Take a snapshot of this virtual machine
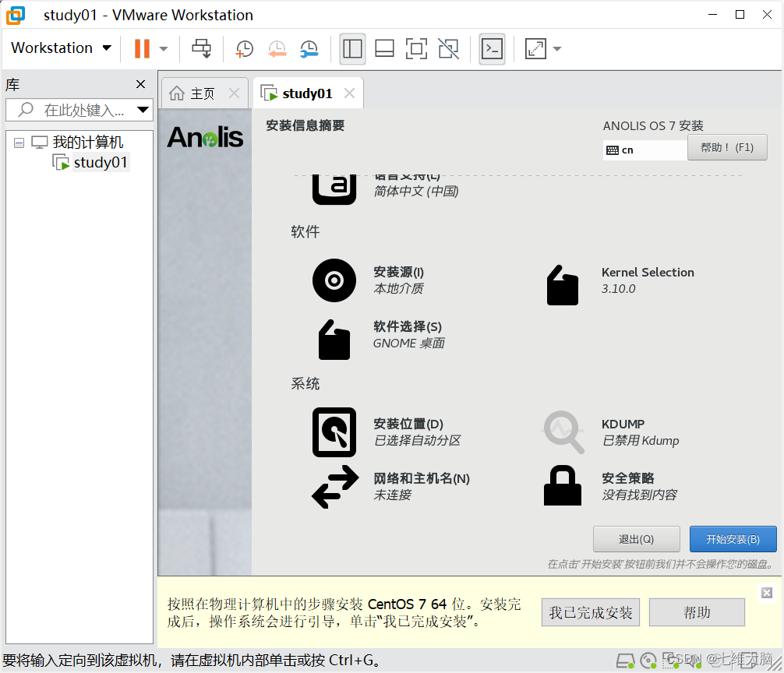The height and width of the screenshot is (673, 784). [x=245, y=49]
